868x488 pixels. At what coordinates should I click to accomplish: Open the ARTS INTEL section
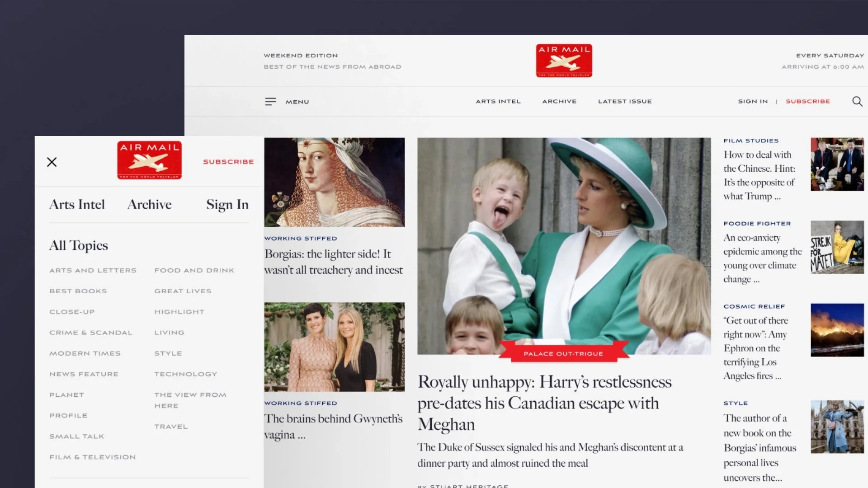coord(498,101)
